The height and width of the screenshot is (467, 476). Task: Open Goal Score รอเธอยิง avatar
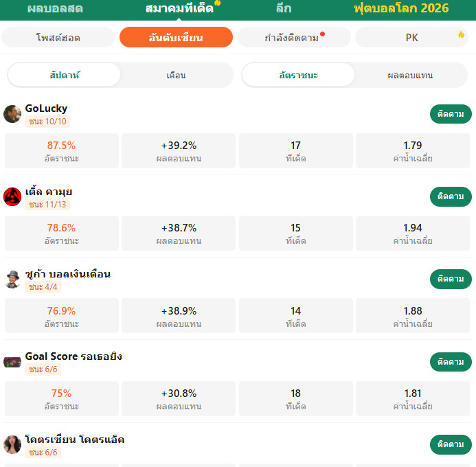pos(12,362)
